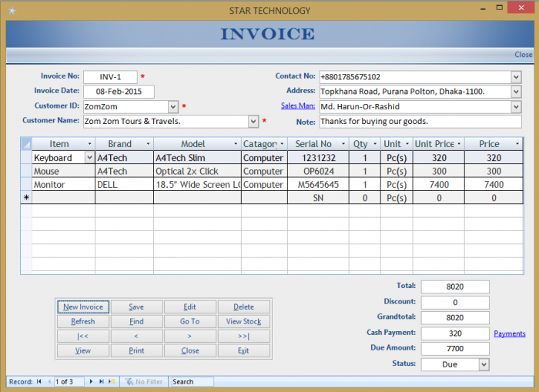Create new blank record in navigation bar
Image resolution: width=539 pixels, height=392 pixels.
tap(112, 381)
